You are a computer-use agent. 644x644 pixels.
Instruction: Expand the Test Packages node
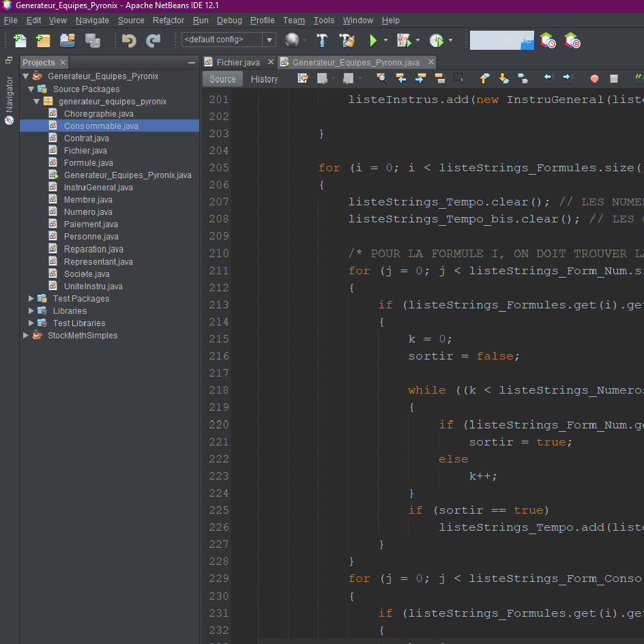(x=31, y=298)
